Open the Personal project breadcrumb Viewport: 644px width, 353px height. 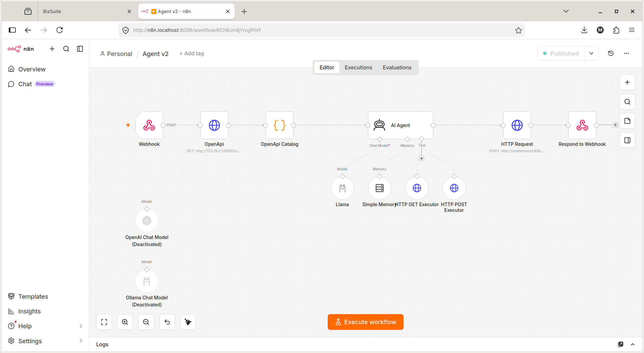[116, 54]
